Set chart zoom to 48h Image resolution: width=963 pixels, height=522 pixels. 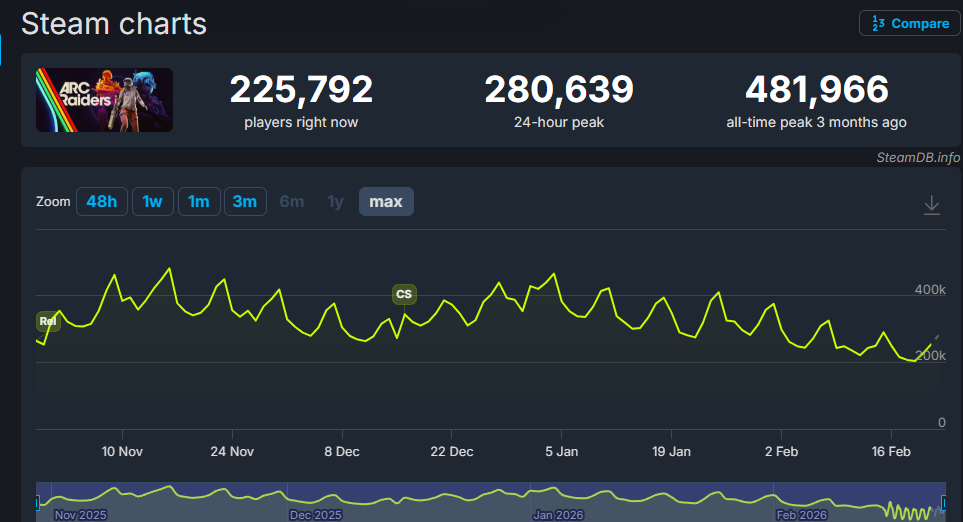pos(102,201)
